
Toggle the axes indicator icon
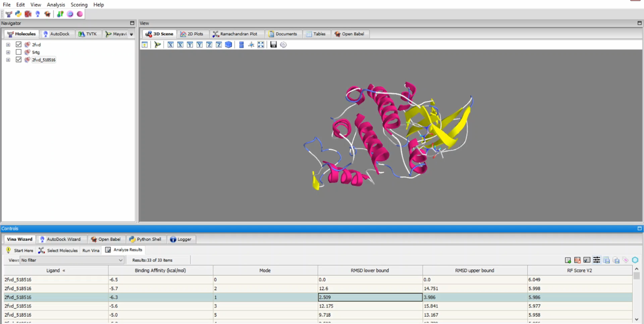(251, 45)
